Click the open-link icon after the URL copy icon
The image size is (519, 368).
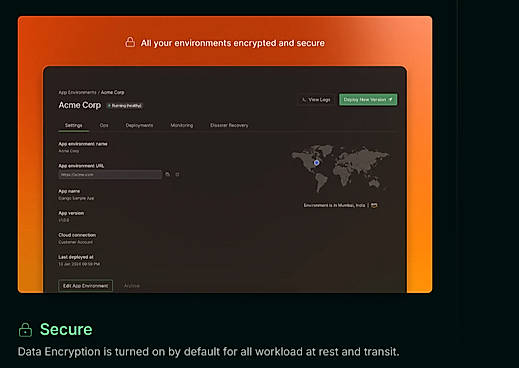(177, 174)
